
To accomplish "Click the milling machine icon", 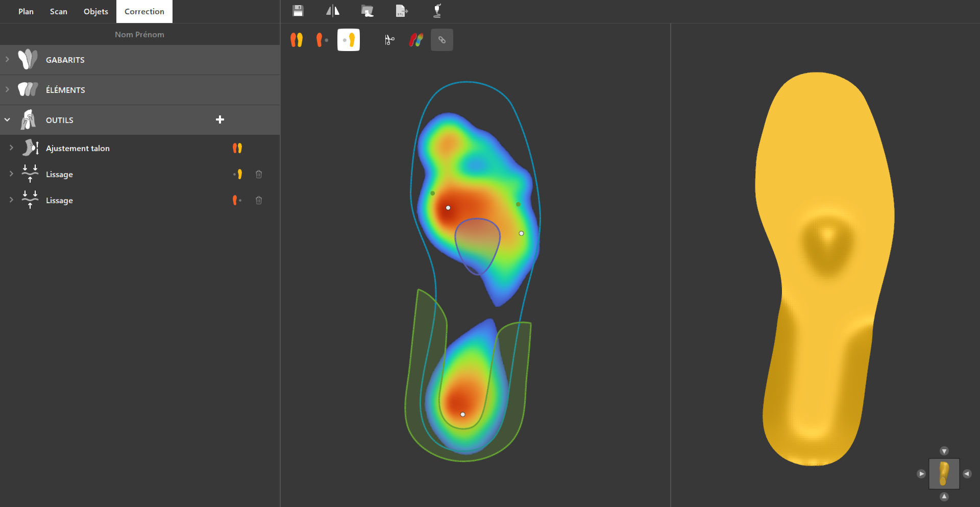I will 437,11.
